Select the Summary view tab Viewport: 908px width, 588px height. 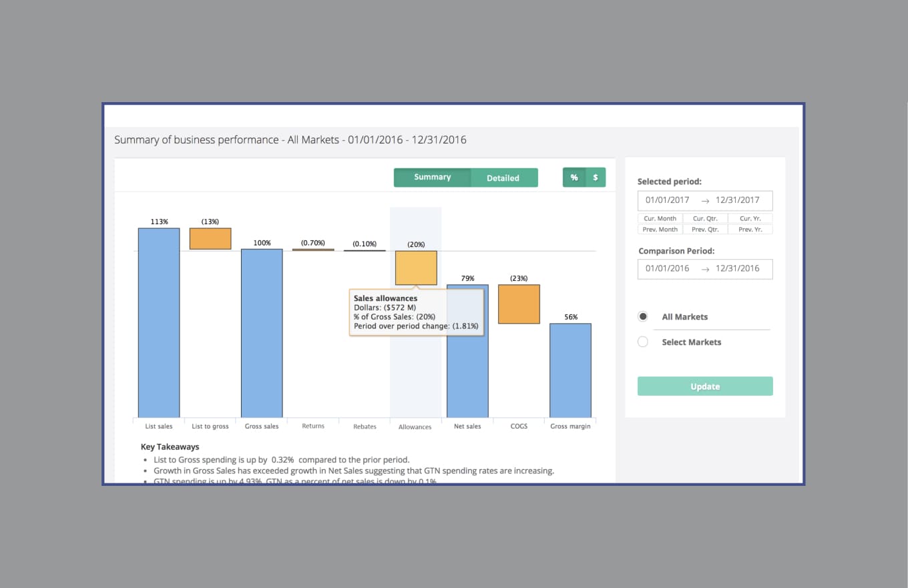432,178
